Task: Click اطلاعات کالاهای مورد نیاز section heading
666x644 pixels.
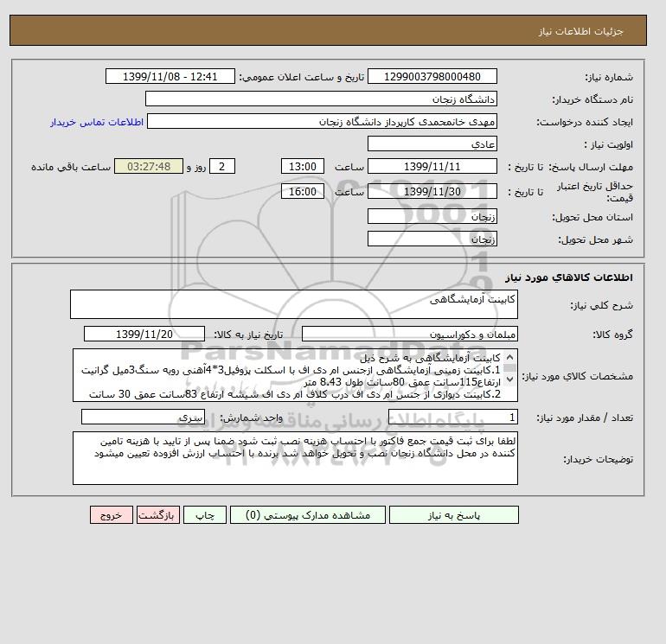Action: (569, 277)
